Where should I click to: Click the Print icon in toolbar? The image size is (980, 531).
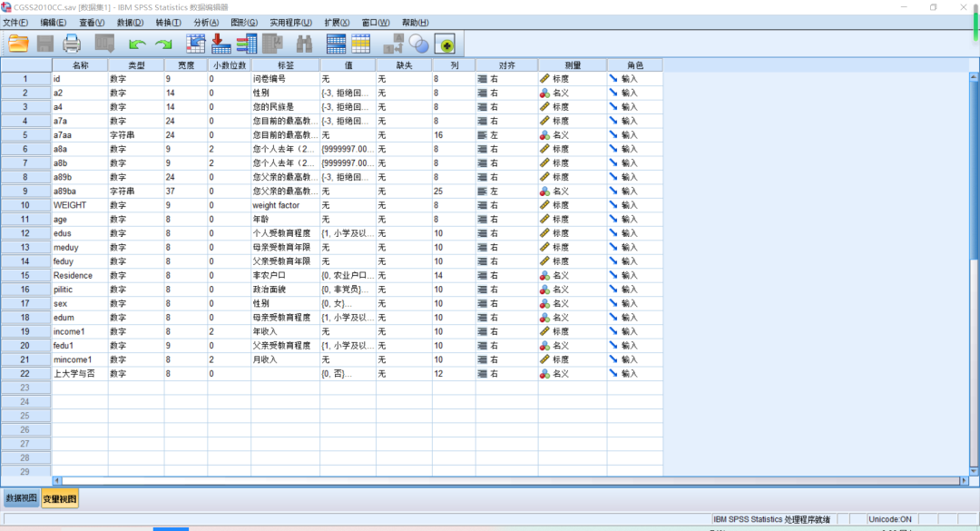(x=72, y=44)
